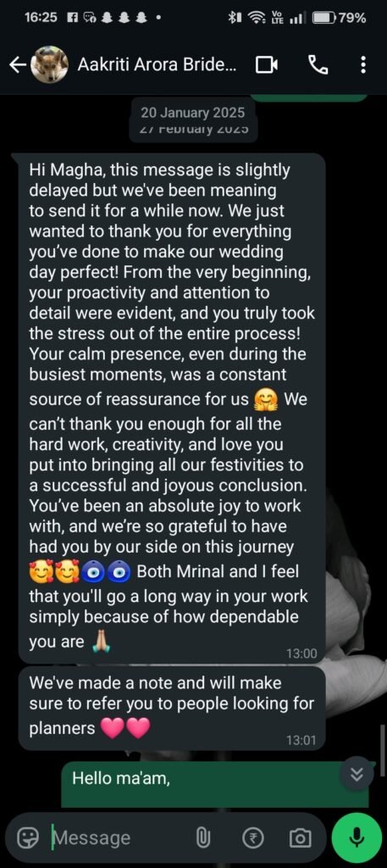Tap the Wi-Fi icon in status bar
The image size is (387, 868).
(257, 18)
